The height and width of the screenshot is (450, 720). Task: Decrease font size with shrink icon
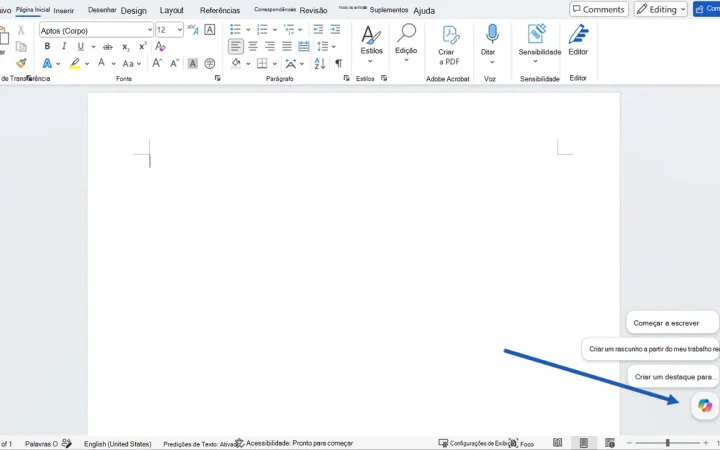pos(174,63)
